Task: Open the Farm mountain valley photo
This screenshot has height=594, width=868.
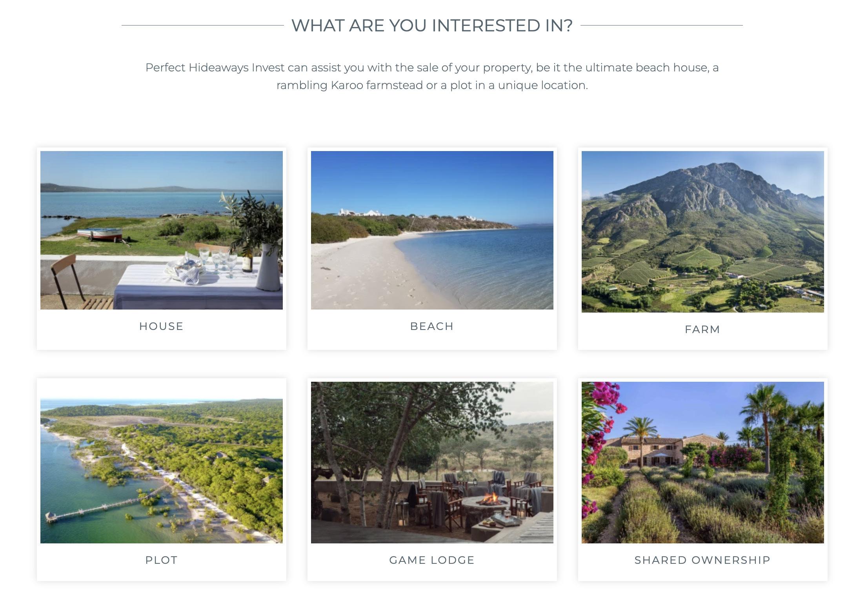Action: (x=702, y=231)
